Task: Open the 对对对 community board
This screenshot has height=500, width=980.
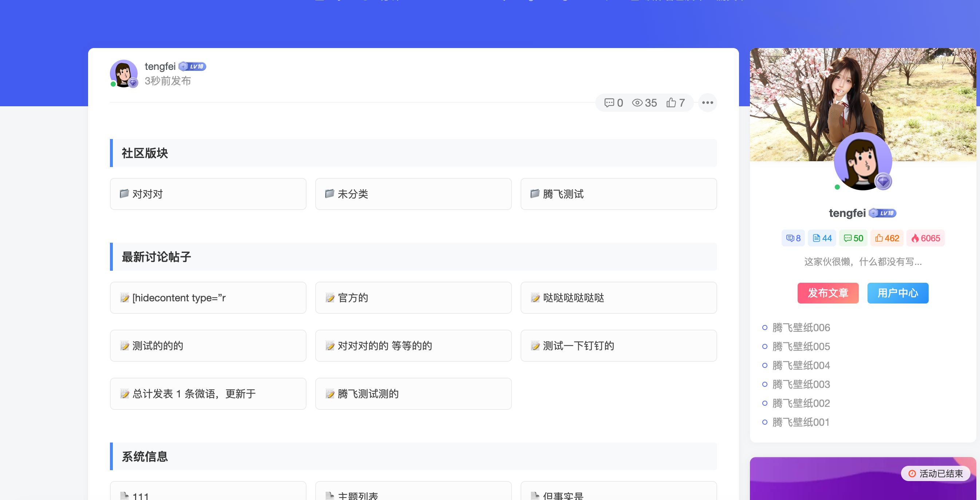Action: point(208,194)
